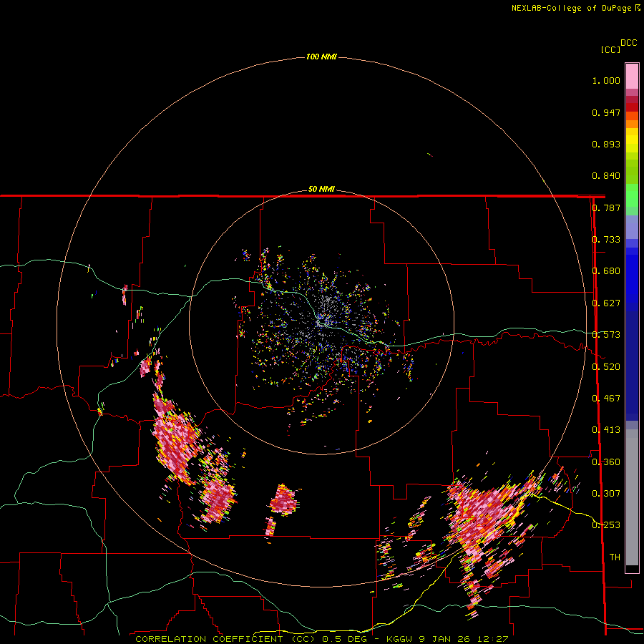
Task: Click the 0.627 legend value
Action: click(x=606, y=303)
